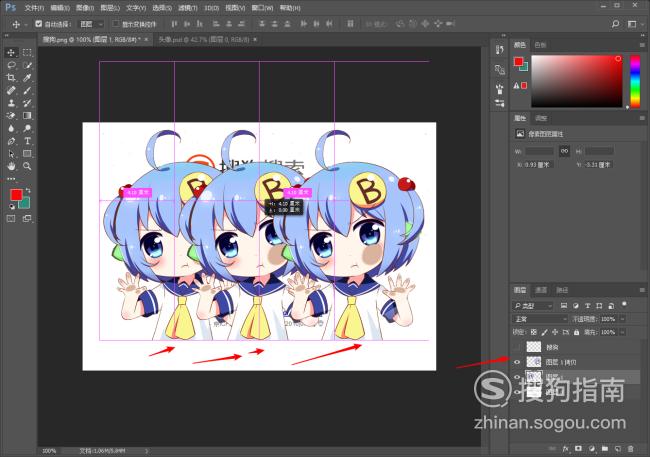Screen dimensions: 650x457
Task: Select the Rectangular Marquee tool
Action: tap(27, 53)
